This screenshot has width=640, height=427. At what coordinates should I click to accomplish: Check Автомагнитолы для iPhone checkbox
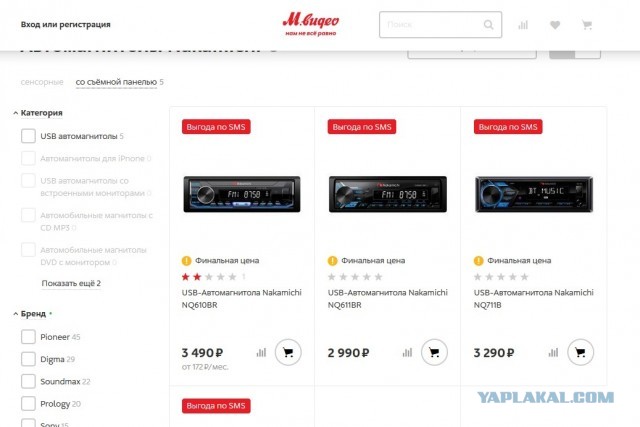[x=28, y=158]
